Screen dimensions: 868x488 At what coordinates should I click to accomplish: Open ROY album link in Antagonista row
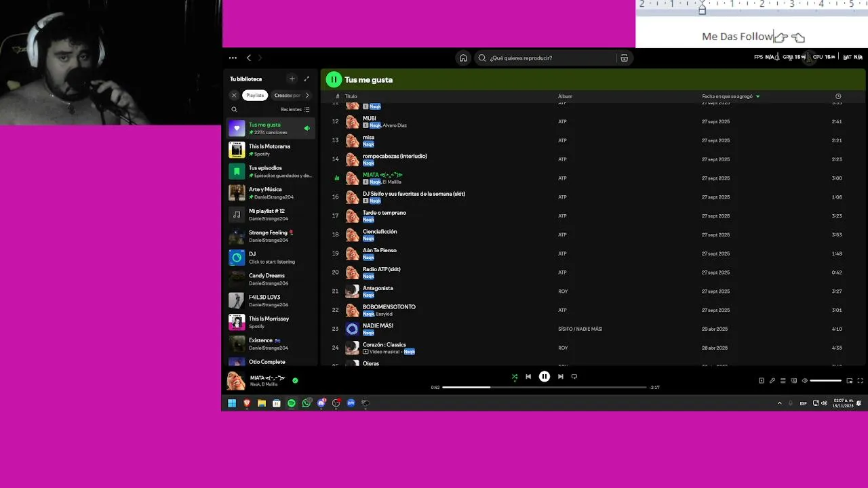[x=563, y=291]
